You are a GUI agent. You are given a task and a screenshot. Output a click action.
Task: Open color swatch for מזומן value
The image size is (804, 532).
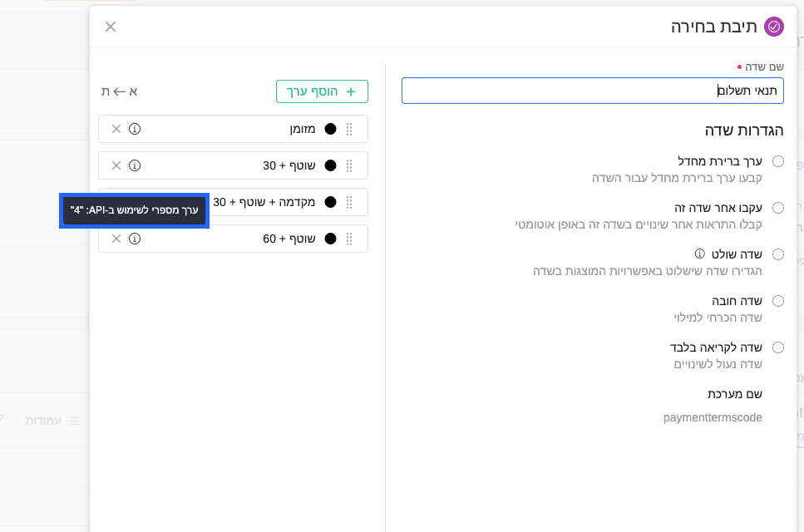click(x=331, y=129)
